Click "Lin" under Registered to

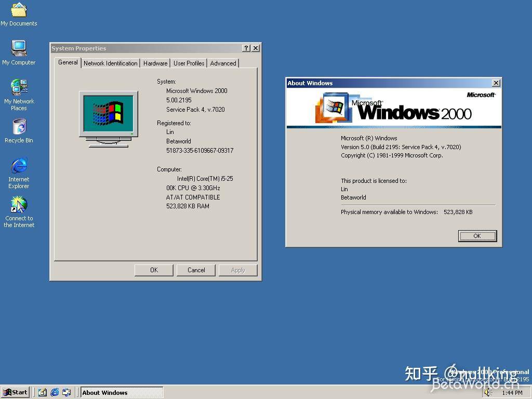pos(170,132)
